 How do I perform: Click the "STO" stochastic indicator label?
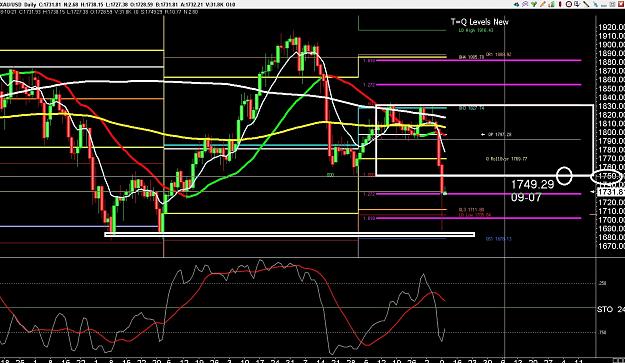point(605,309)
